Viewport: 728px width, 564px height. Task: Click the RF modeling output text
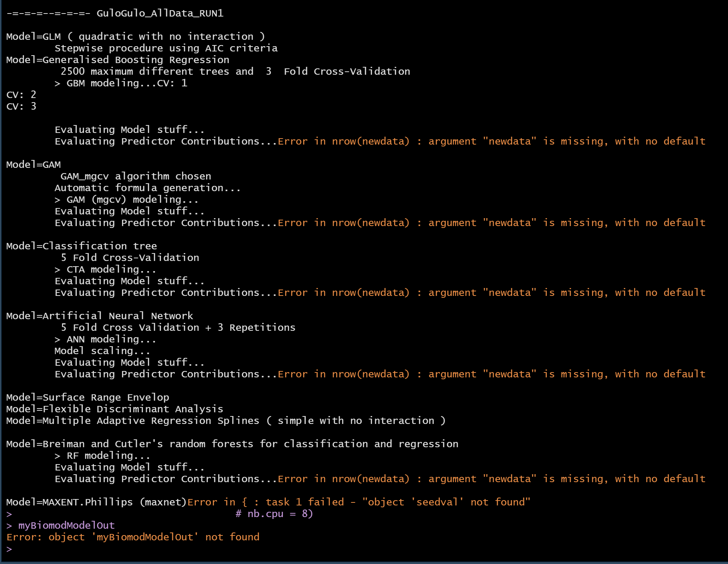pyautogui.click(x=102, y=455)
